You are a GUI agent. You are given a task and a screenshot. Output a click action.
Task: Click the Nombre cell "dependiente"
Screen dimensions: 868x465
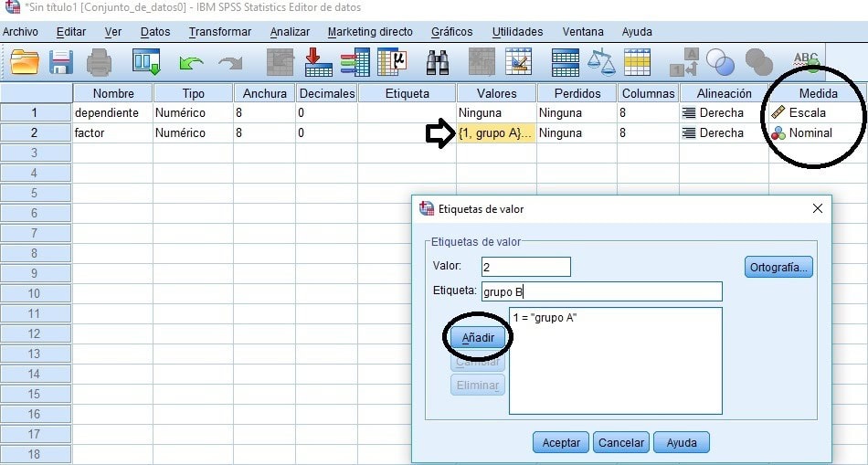point(113,113)
